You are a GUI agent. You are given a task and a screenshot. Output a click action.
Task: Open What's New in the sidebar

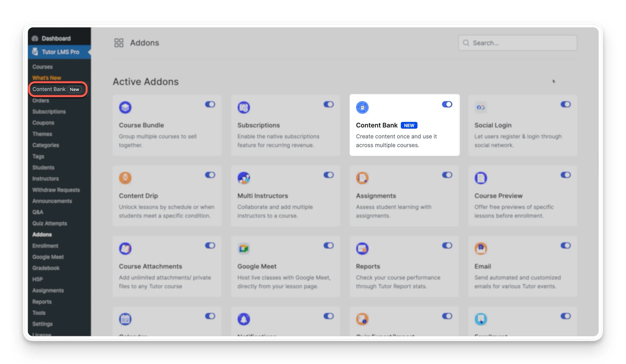pos(47,78)
